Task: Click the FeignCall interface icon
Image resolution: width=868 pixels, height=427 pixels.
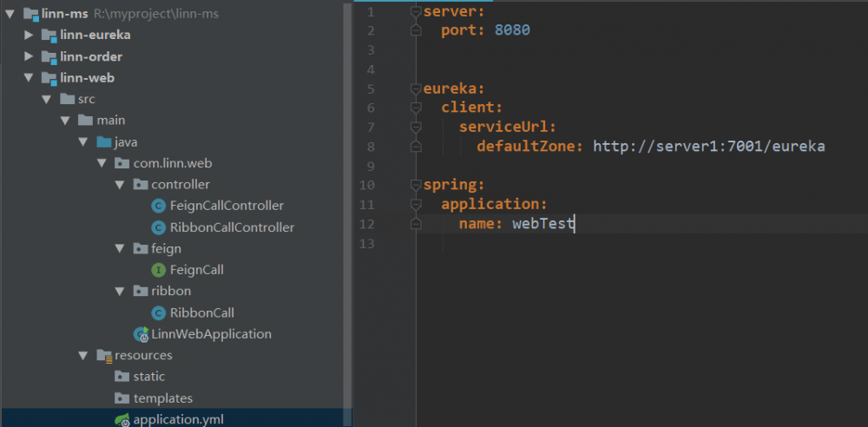Action: (x=158, y=270)
